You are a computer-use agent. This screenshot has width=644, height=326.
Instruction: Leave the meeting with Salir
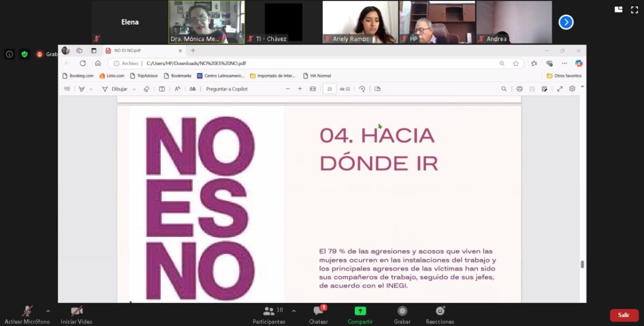point(624,315)
